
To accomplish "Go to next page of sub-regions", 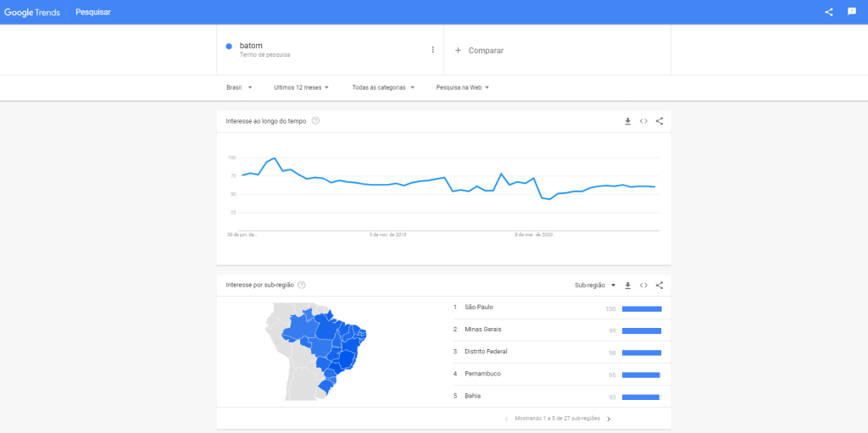I will click(609, 419).
